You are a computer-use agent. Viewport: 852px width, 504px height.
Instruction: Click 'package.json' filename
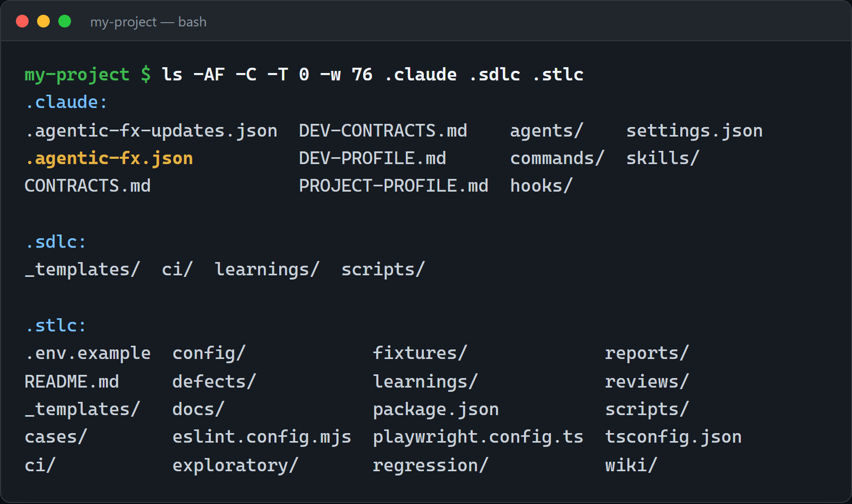436,409
